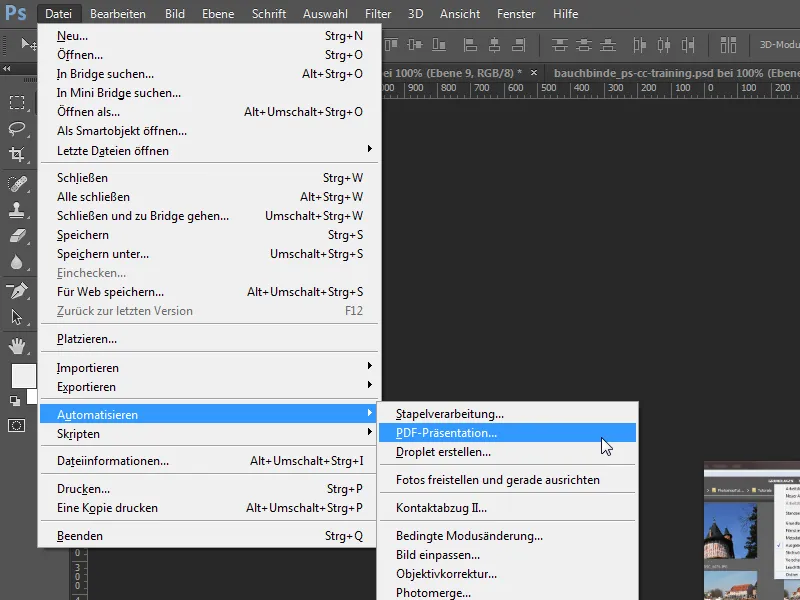Choose PDF-Präsentation from Automatisieren submenu
The image size is (800, 600).
(507, 433)
